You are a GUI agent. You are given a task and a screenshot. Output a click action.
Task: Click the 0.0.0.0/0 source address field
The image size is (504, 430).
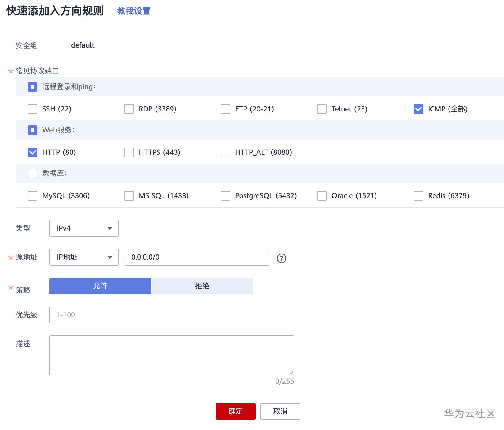click(197, 257)
